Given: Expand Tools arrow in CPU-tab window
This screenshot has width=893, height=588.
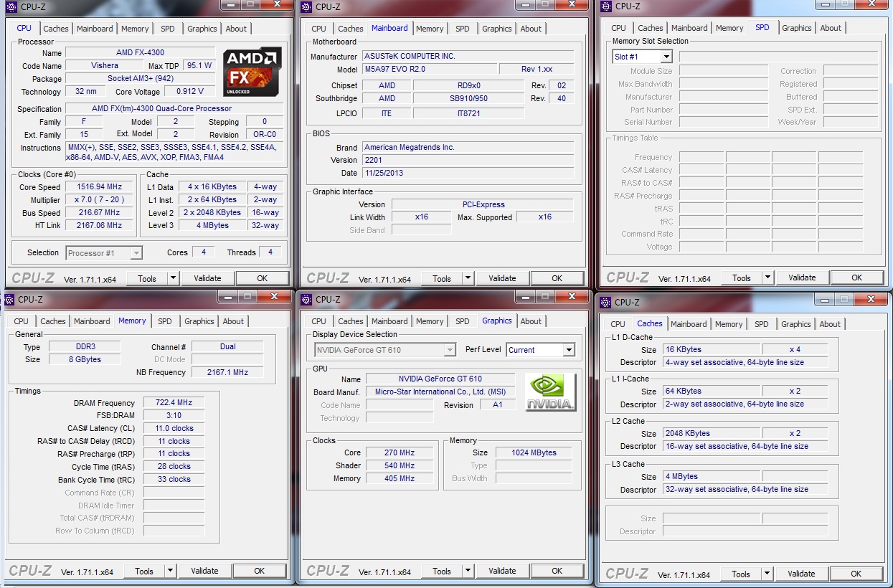Looking at the screenshot, I should (174, 278).
